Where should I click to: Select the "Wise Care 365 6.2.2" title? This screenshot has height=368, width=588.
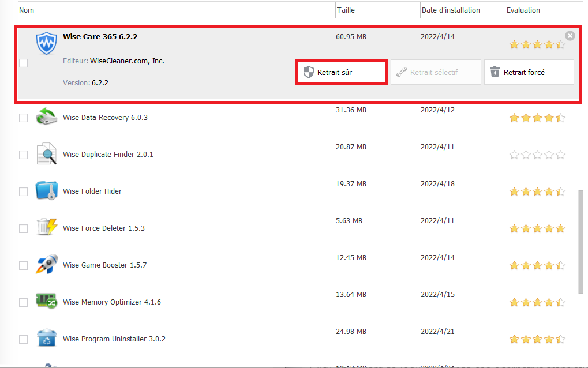[x=100, y=37]
